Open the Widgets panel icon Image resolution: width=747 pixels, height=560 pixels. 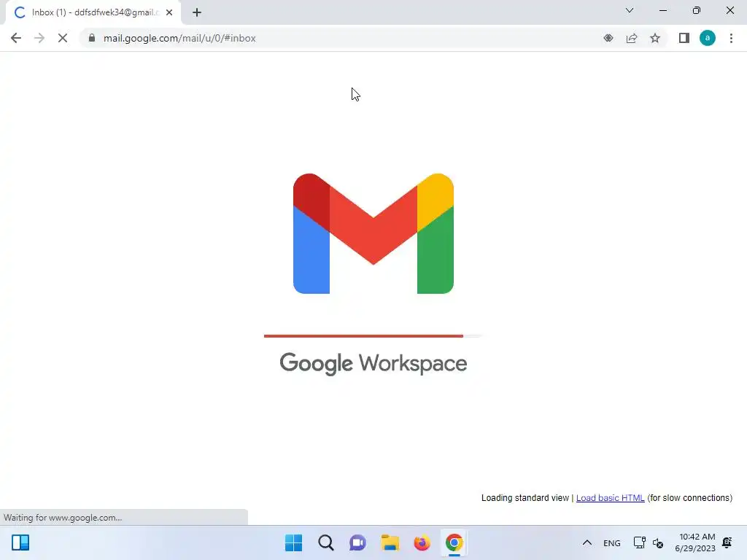coord(20,542)
